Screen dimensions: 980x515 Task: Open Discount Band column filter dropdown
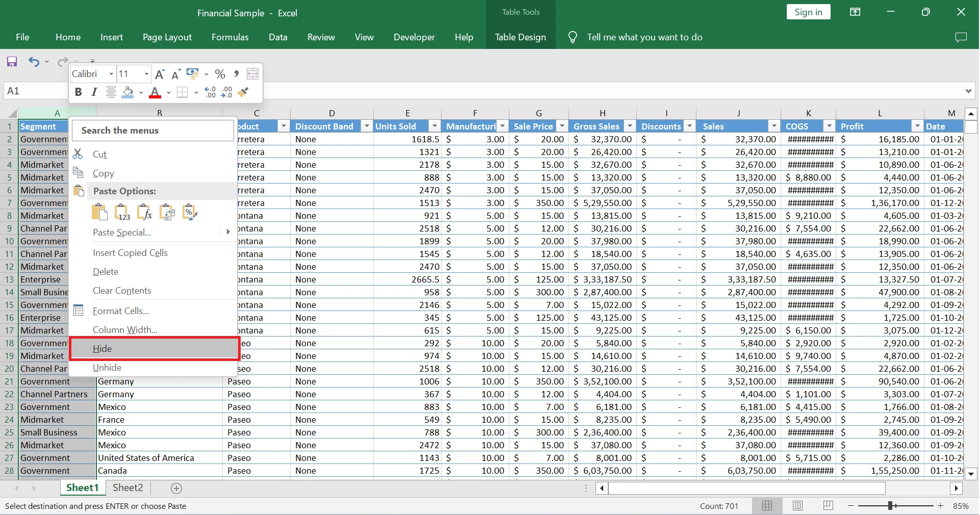click(x=366, y=126)
